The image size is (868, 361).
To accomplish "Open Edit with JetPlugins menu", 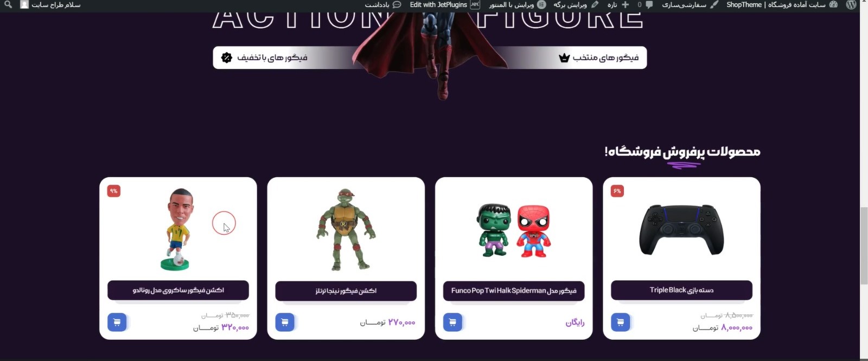I will point(445,5).
